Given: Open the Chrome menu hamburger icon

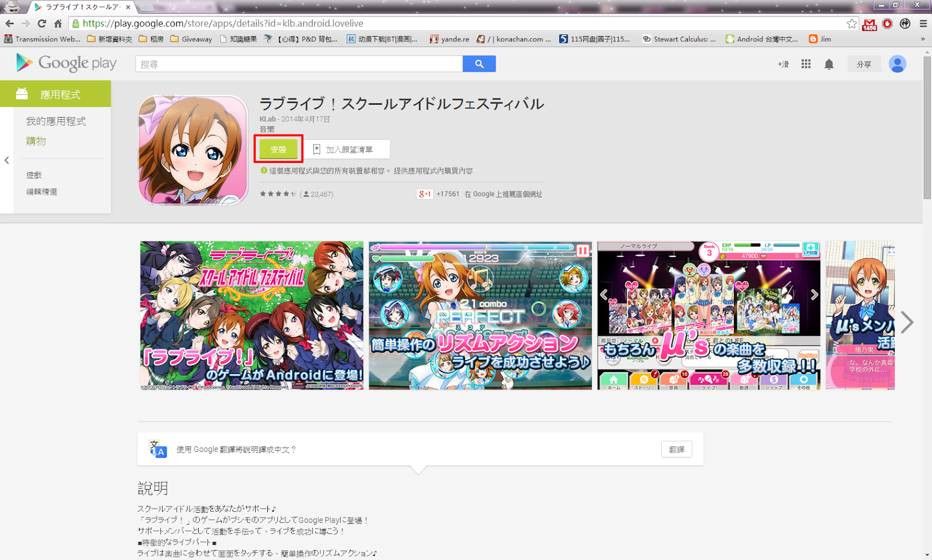Looking at the screenshot, I should pyautogui.click(x=923, y=24).
